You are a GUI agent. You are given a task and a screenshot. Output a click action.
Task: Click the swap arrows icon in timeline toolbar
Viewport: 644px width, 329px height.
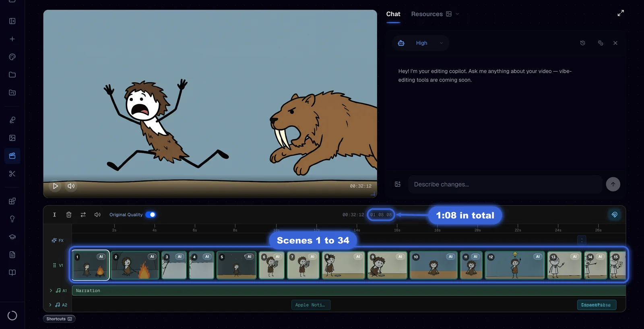tap(83, 215)
